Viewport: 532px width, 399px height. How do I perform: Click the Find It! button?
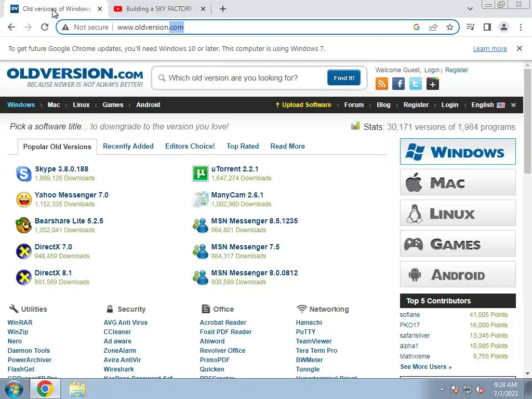point(344,78)
